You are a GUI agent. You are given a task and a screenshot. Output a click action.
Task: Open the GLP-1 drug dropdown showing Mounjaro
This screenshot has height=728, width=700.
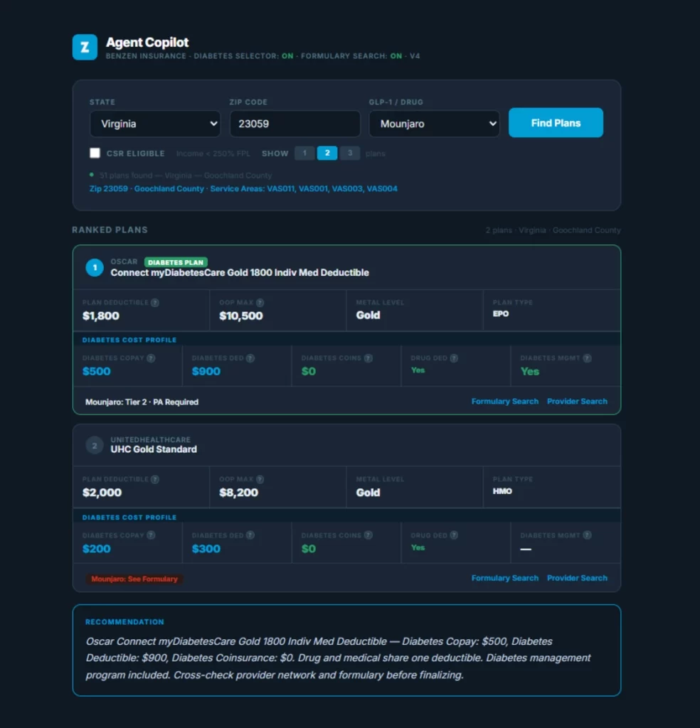coord(435,124)
